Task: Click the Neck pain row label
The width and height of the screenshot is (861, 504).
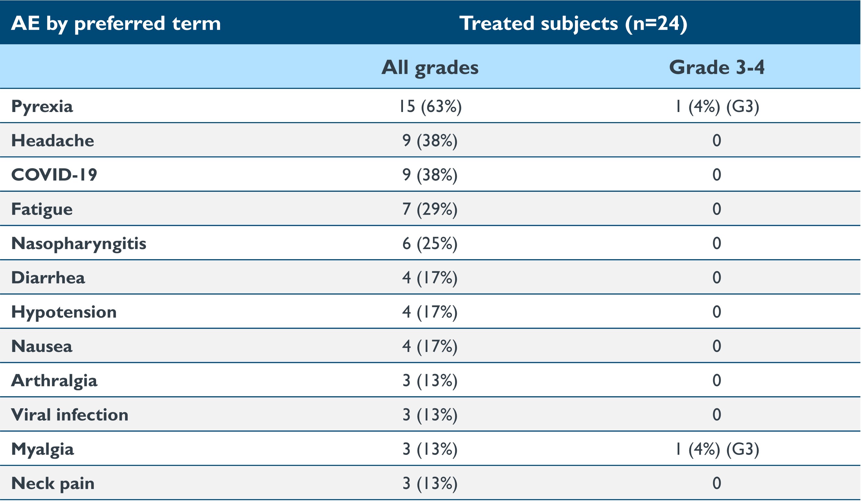Action: click(53, 483)
